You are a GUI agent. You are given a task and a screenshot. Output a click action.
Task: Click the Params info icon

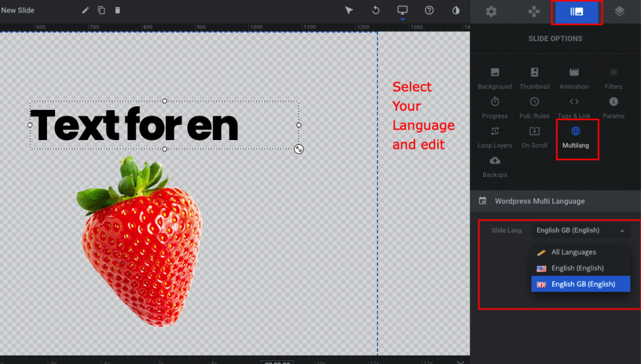613,101
